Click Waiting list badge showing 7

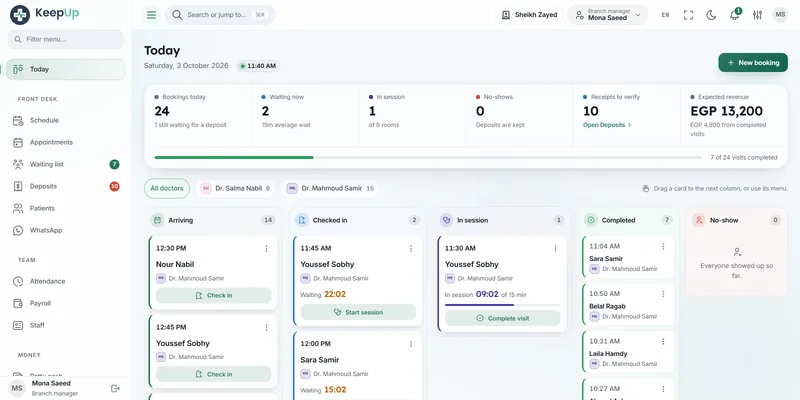(x=114, y=164)
